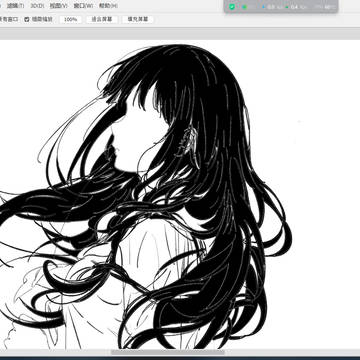Open the 帮助(H) help menu
The height and width of the screenshot is (360, 360).
108,6
